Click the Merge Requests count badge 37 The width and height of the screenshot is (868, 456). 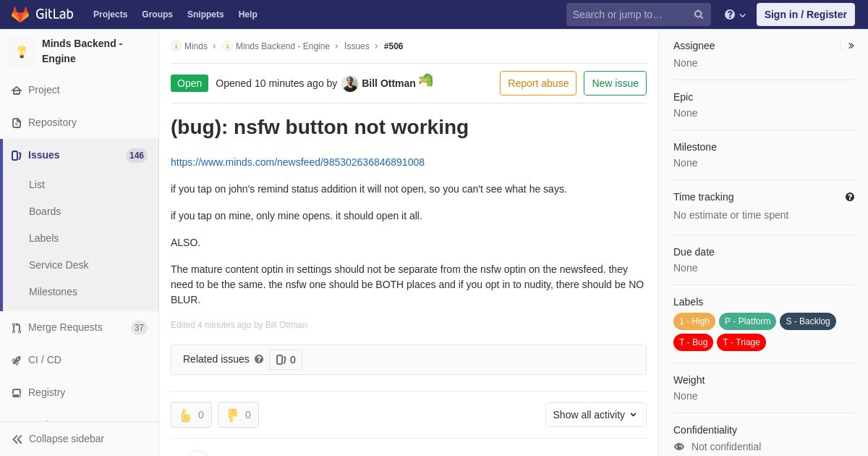tap(139, 328)
